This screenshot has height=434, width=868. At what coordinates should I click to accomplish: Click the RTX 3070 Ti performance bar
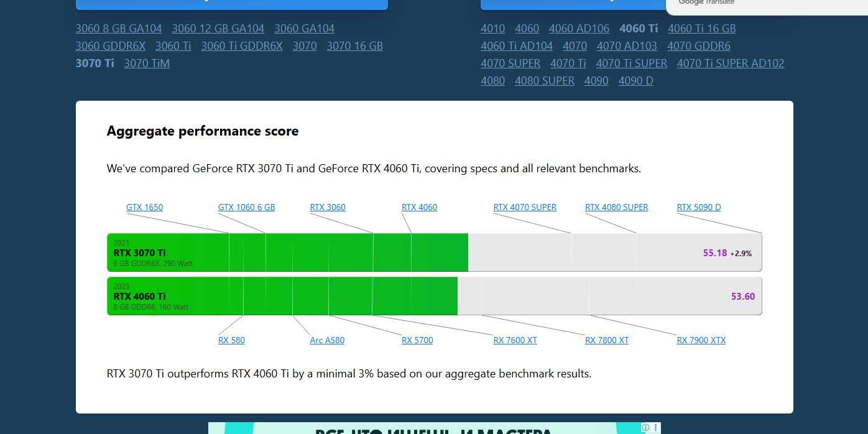tap(435, 252)
